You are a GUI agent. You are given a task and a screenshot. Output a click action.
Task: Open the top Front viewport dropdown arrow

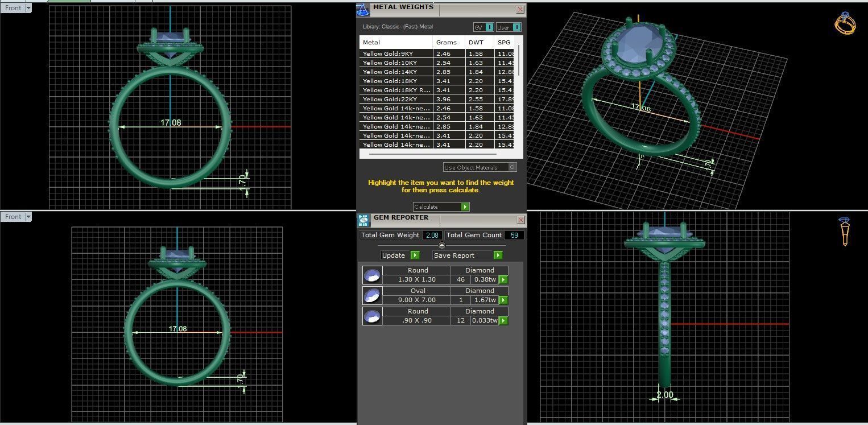(x=28, y=8)
